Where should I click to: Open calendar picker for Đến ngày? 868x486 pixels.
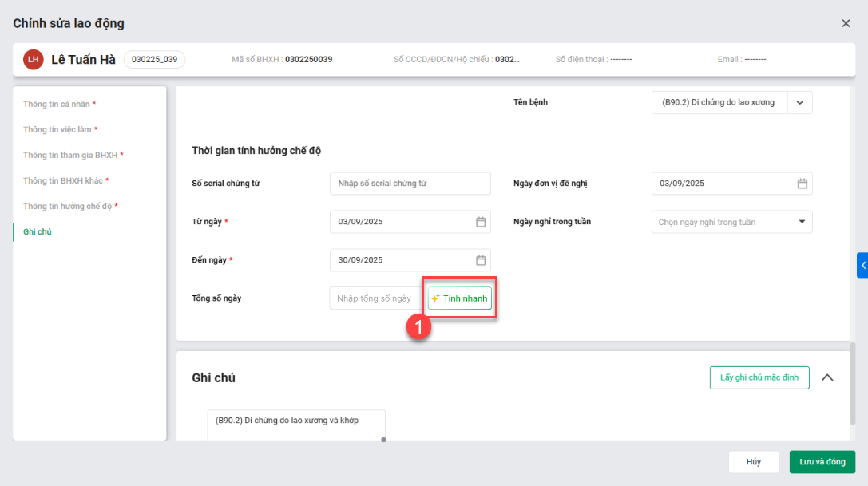[x=481, y=260]
